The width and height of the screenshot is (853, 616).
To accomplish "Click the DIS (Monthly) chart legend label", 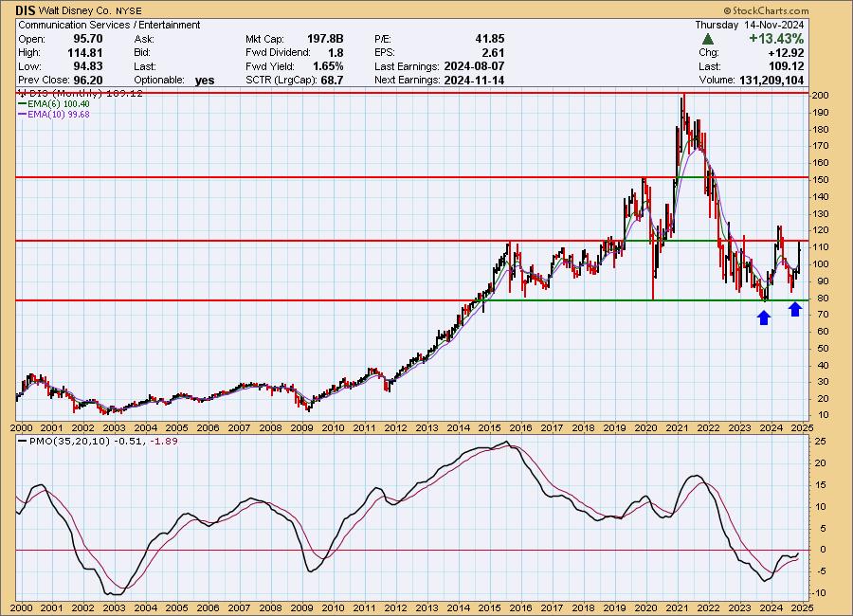I will coord(81,94).
